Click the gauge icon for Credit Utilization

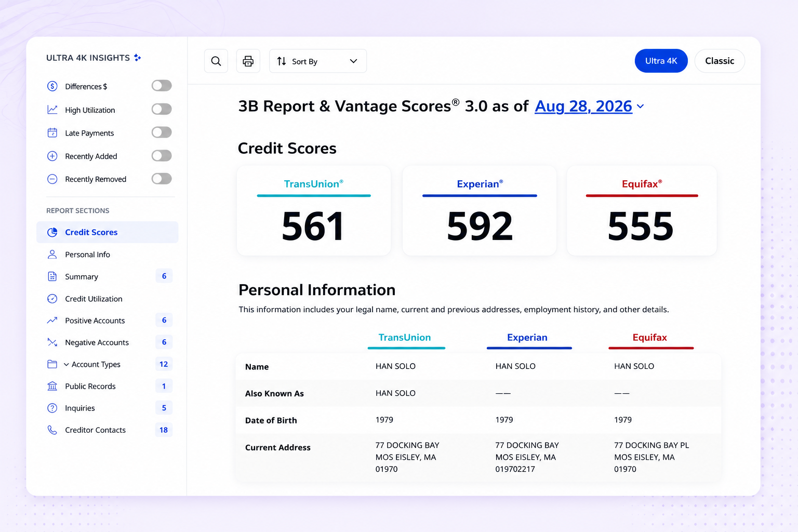[x=52, y=299]
